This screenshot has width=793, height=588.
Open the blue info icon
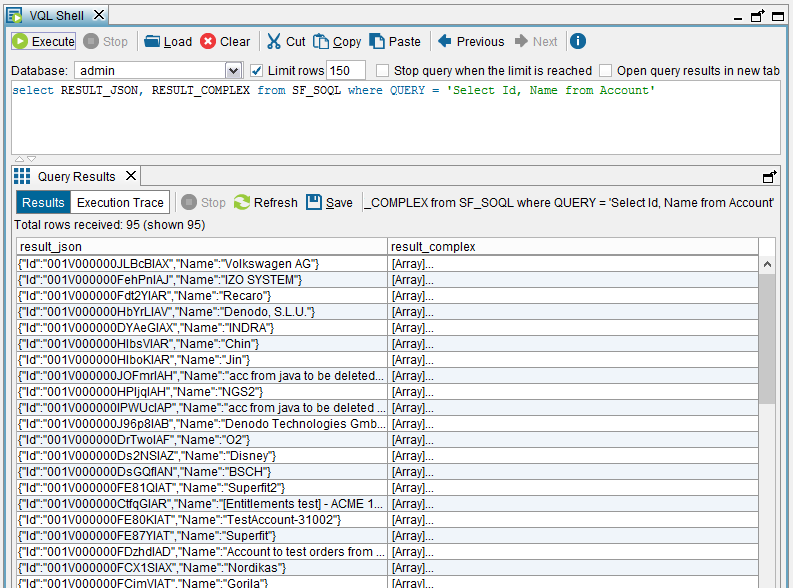point(578,41)
